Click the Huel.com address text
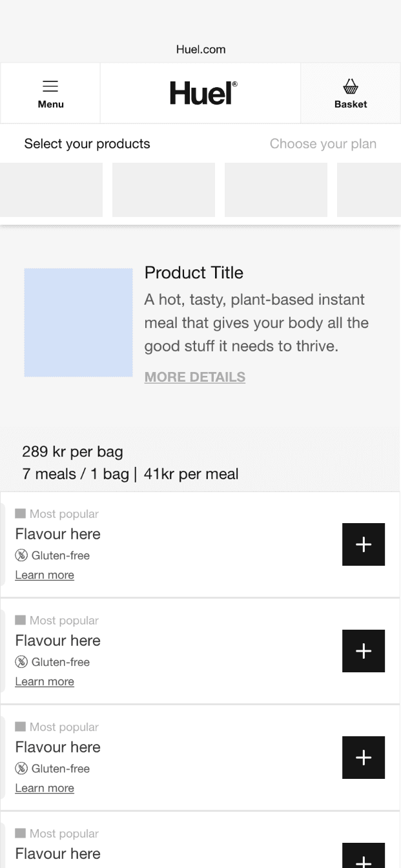401x868 pixels. point(201,50)
